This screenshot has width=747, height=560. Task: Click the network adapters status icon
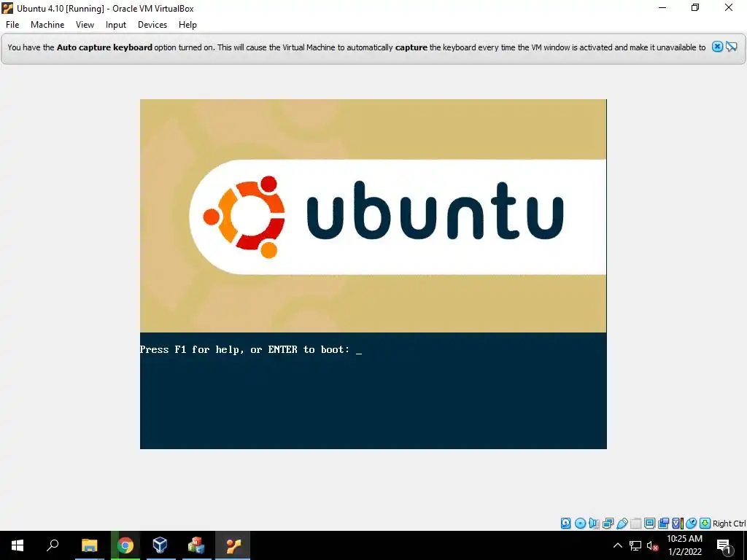tap(608, 524)
